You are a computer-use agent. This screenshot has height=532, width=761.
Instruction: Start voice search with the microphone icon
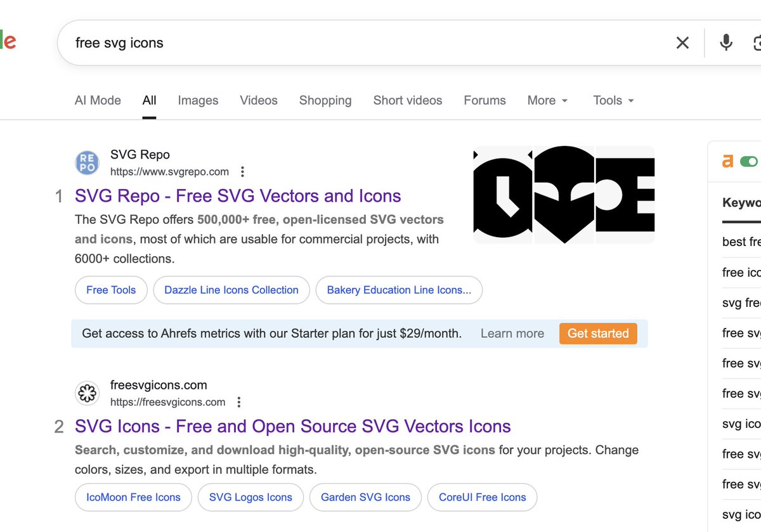(726, 42)
